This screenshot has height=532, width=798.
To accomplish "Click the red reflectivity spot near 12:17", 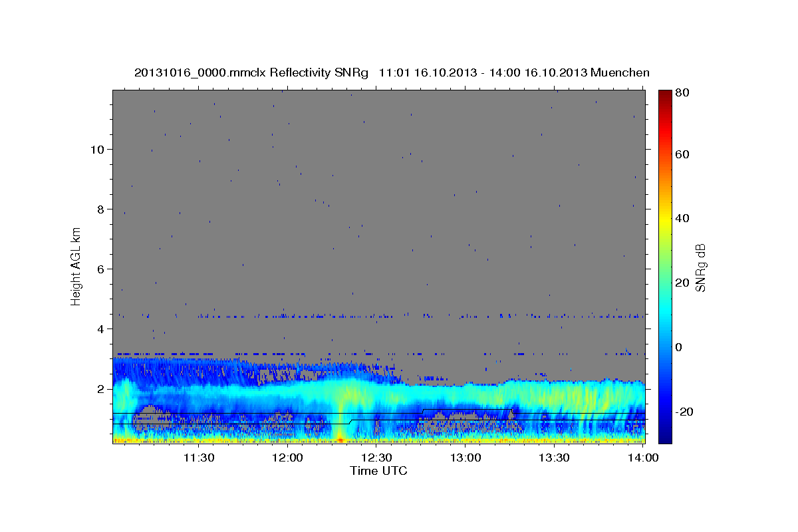I will pos(340,440).
